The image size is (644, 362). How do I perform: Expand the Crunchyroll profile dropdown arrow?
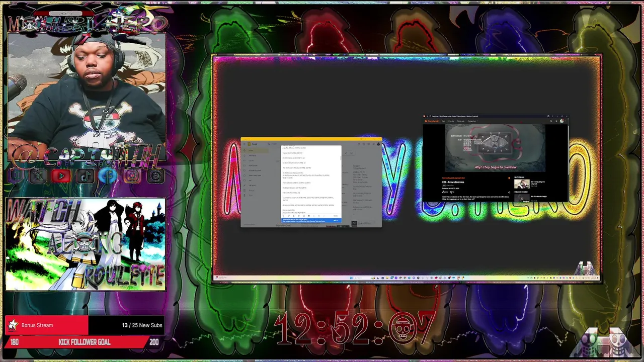point(566,121)
